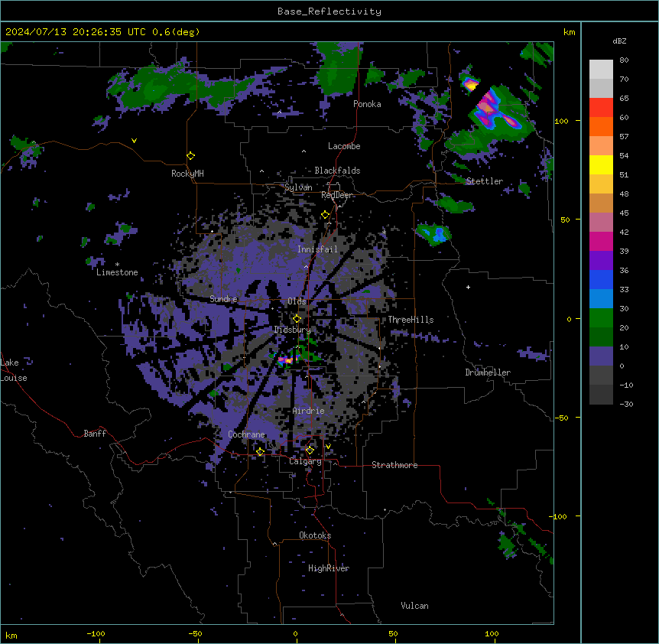Click the RedDeer city label
The width and height of the screenshot is (659, 644).
click(337, 195)
